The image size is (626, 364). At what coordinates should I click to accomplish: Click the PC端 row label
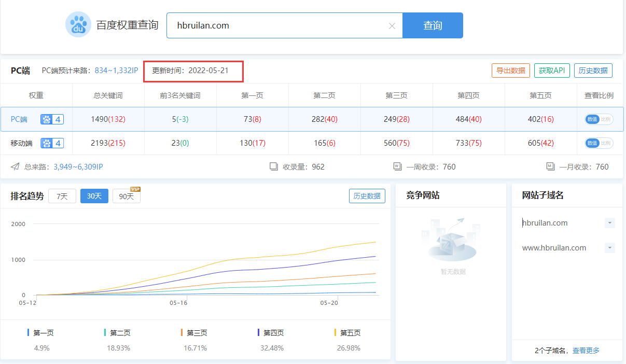[x=19, y=119]
